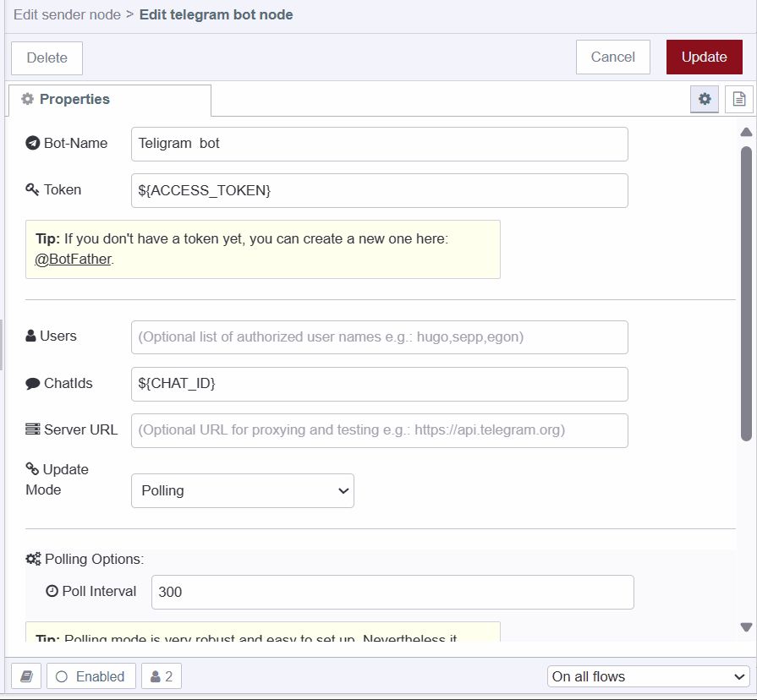
Task: Open the Update Mode dropdown
Action: pos(242,490)
